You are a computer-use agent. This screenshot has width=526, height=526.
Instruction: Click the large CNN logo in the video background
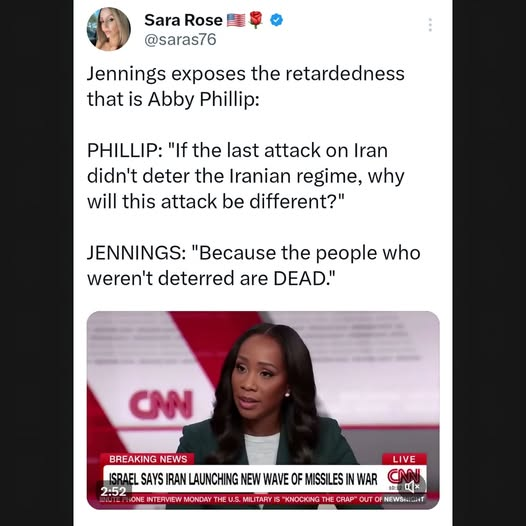pos(162,405)
